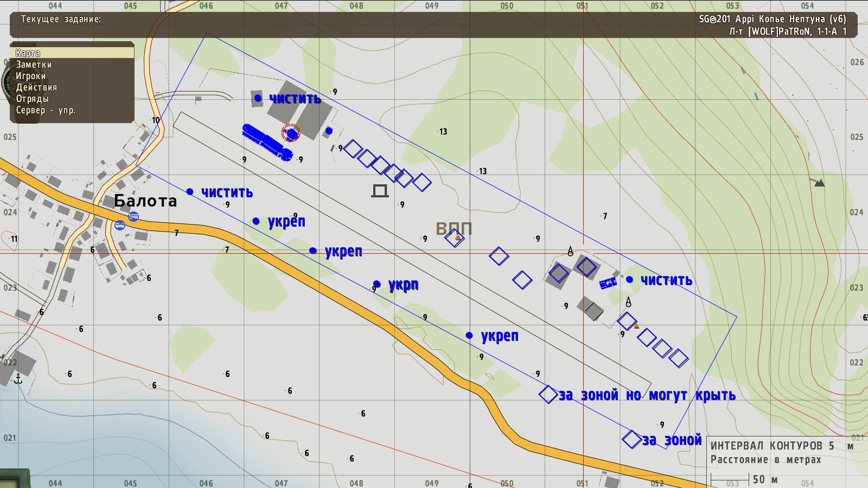Image resolution: width=868 pixels, height=488 pixels.
Task: Click diamond marker left of bottom 'за зоной'
Action: point(631,439)
